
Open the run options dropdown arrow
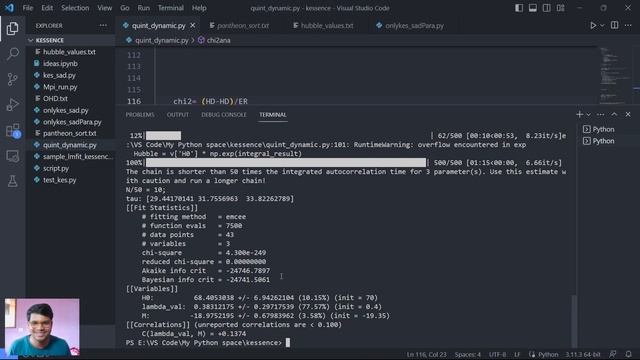click(x=602, y=25)
